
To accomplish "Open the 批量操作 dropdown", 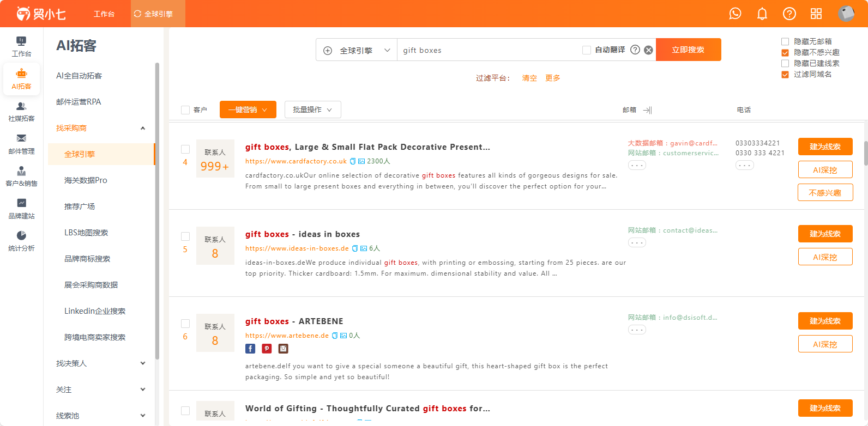I will [x=313, y=109].
